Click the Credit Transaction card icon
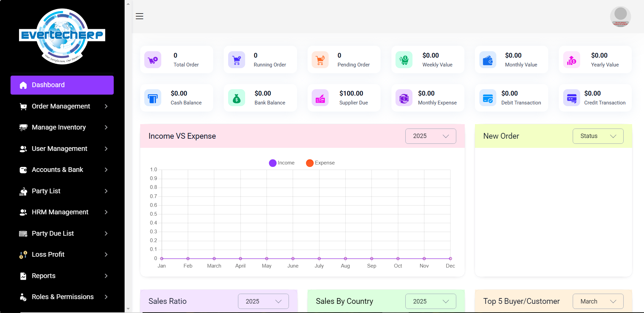 pyautogui.click(x=571, y=98)
